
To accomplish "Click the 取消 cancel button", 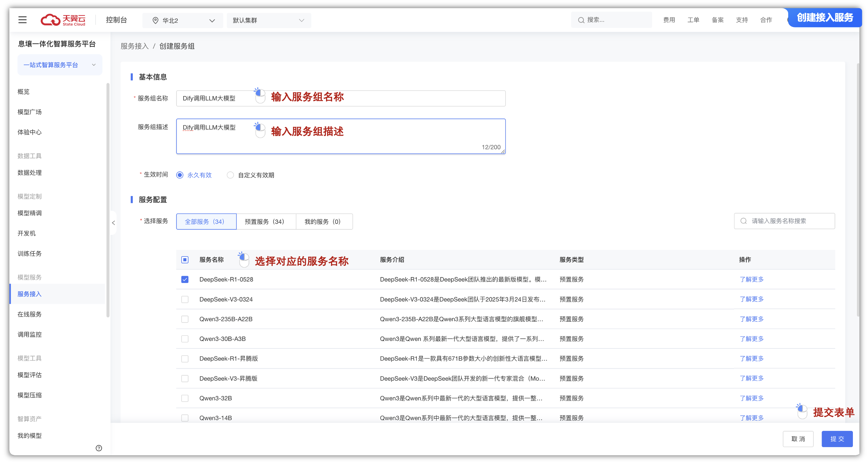I will click(798, 439).
